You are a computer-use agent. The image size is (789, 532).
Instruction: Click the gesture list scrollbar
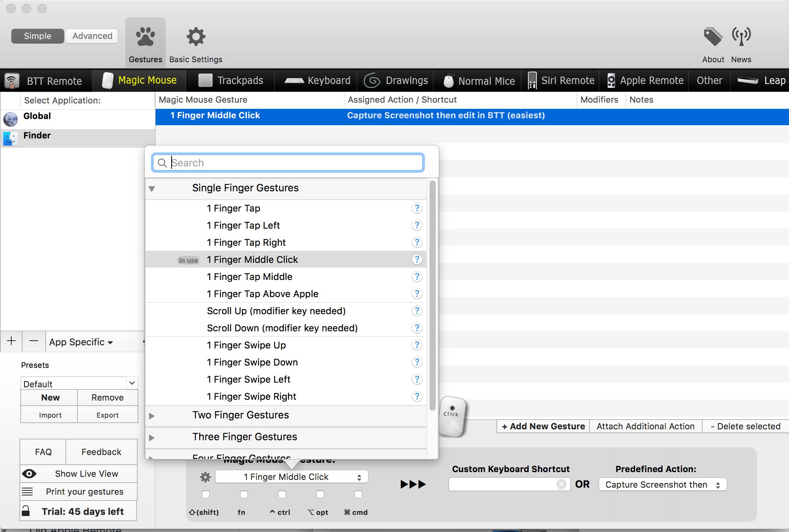[x=432, y=296]
